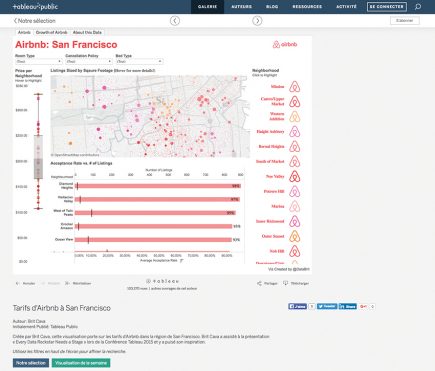Highlight Outer Sunset Airbnb icon
Image resolution: width=435 pixels, height=371 pixels.
click(295, 236)
